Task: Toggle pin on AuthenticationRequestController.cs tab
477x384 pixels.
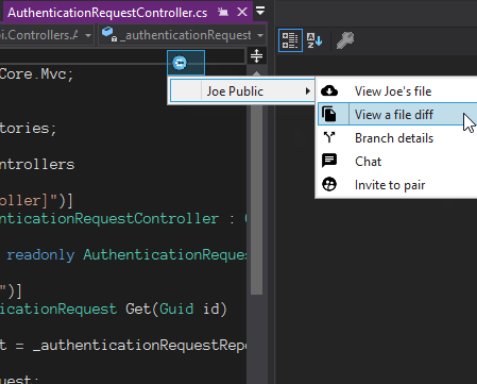Action: coord(223,12)
